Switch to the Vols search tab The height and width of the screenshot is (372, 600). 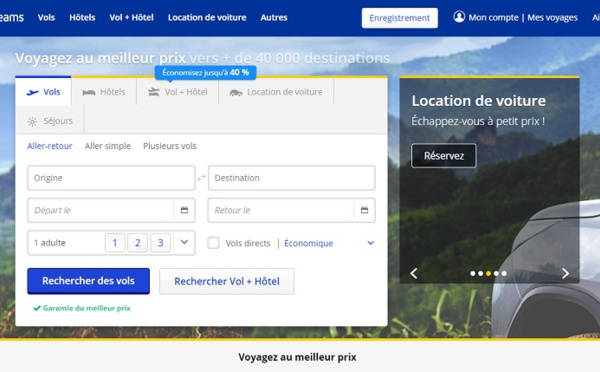(43, 91)
